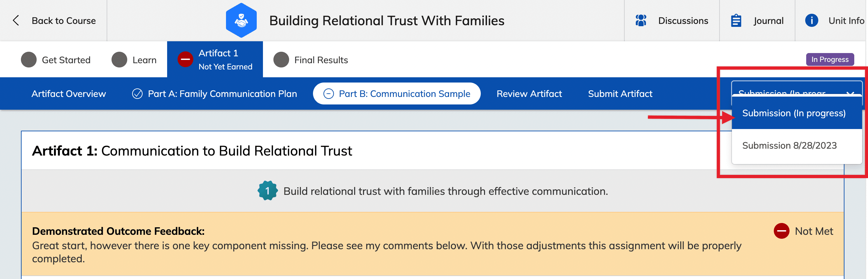Image resolution: width=868 pixels, height=279 pixels.
Task: Click the blue handshake hexagon course icon
Action: pos(241,20)
